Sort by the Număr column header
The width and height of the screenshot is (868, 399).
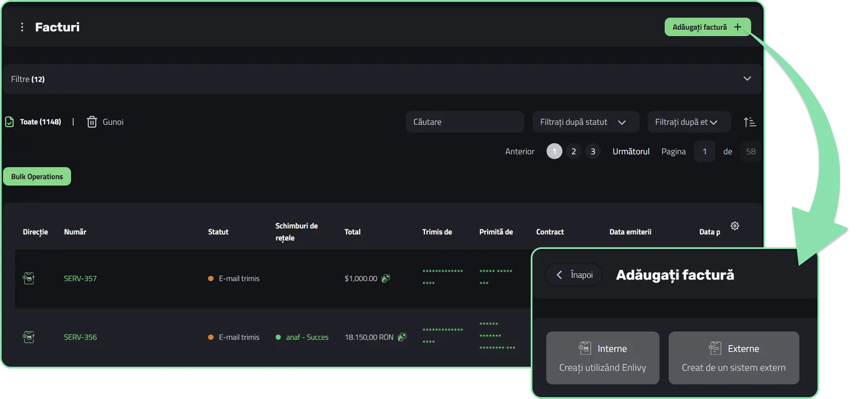75,232
